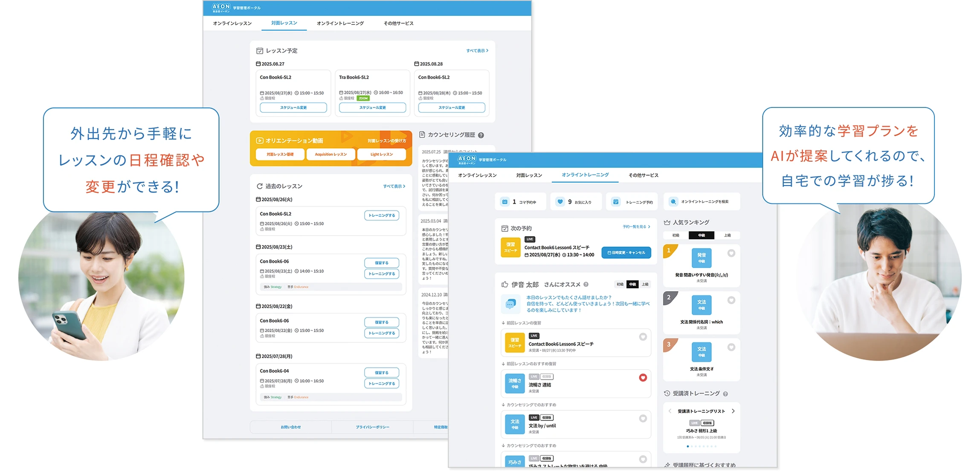Click the カウンセリング履歴 help question icon
The height and width of the screenshot is (473, 980).
481,135
